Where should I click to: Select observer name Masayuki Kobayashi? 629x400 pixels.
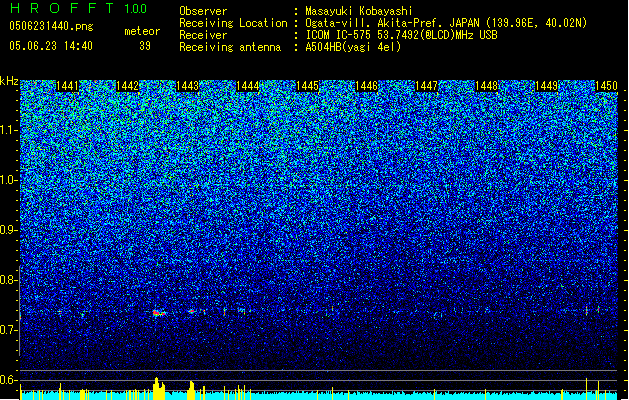pos(359,11)
